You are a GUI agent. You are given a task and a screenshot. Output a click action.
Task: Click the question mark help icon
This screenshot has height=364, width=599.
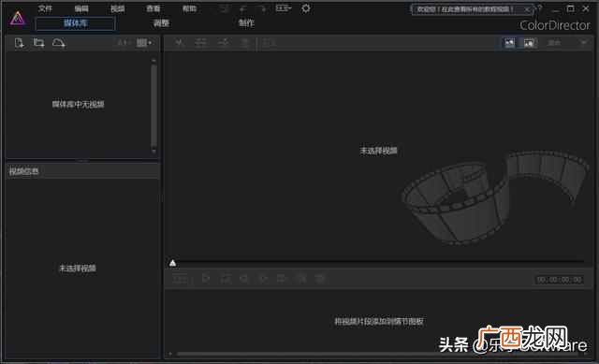[x=540, y=8]
